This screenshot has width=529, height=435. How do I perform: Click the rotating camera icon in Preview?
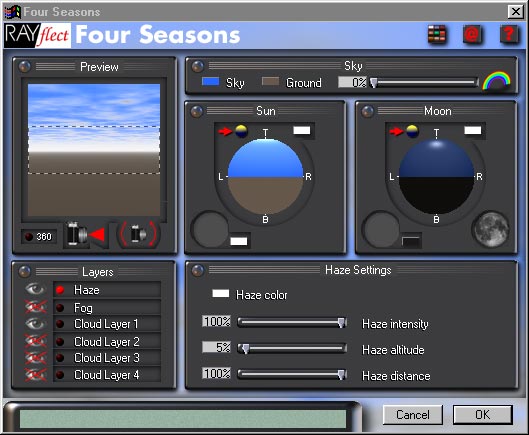[x=139, y=234]
